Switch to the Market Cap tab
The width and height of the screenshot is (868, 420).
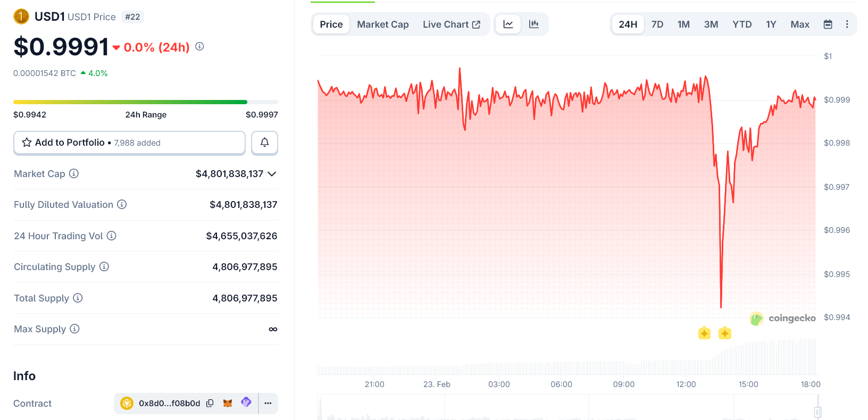coord(382,24)
